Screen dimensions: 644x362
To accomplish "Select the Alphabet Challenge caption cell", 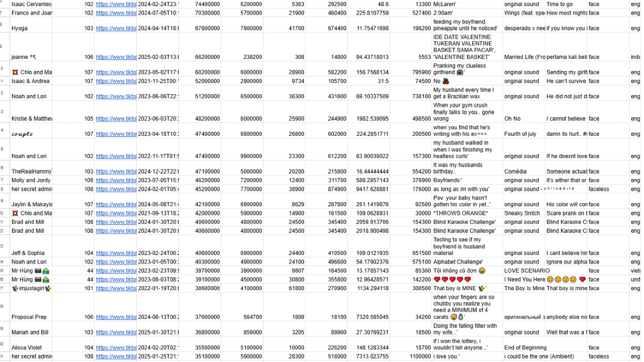I will tap(468, 262).
